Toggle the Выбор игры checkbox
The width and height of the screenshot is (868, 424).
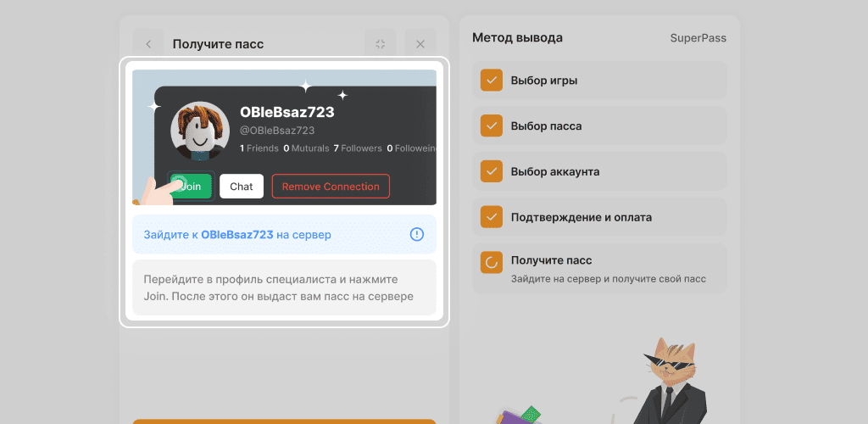492,81
